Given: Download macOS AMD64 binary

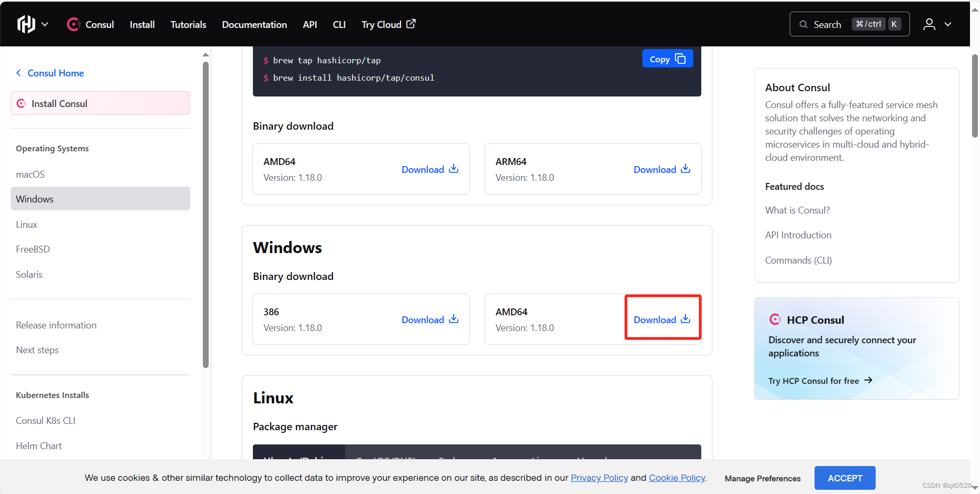Looking at the screenshot, I should (x=430, y=169).
